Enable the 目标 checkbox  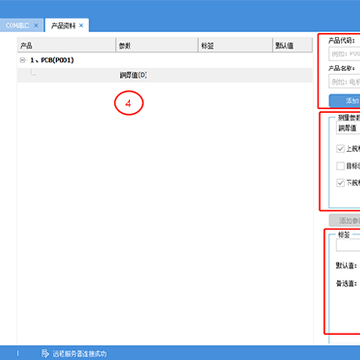340,166
